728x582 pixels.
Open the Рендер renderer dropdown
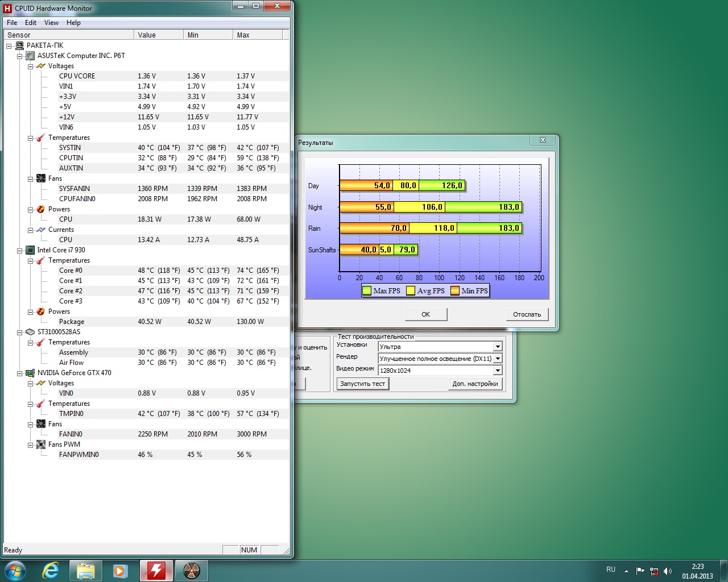pyautogui.click(x=498, y=359)
